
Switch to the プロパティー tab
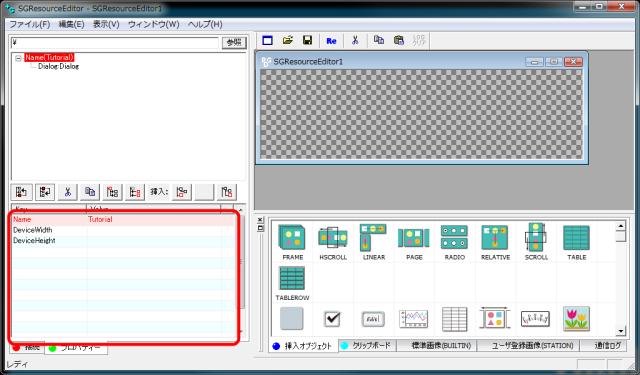tap(76, 348)
